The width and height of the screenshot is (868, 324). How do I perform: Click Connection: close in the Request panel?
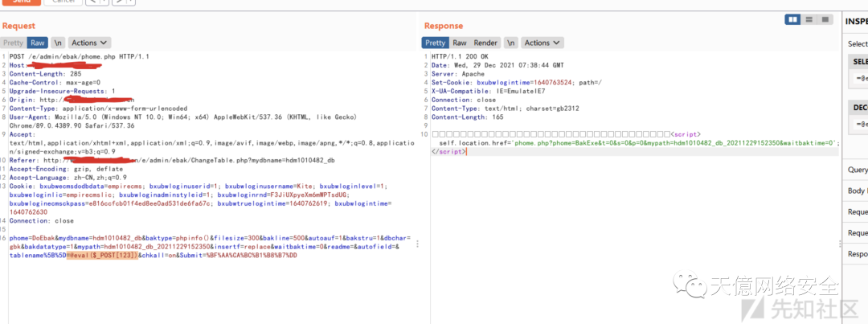pyautogui.click(x=42, y=220)
